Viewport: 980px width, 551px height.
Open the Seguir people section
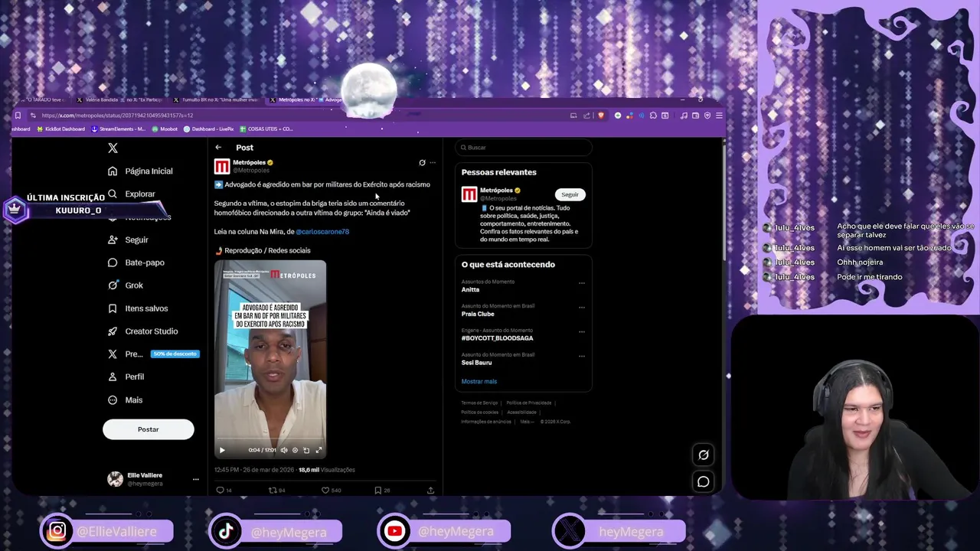(127, 240)
